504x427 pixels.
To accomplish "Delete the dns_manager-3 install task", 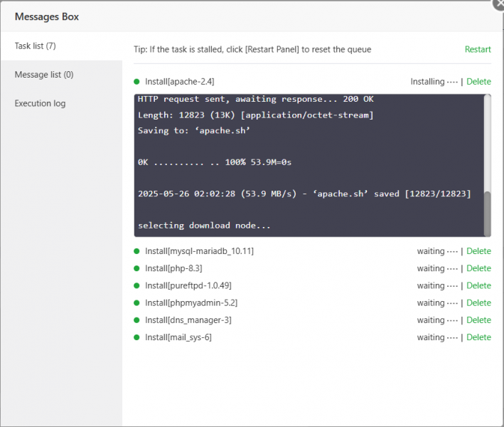I will (x=478, y=320).
